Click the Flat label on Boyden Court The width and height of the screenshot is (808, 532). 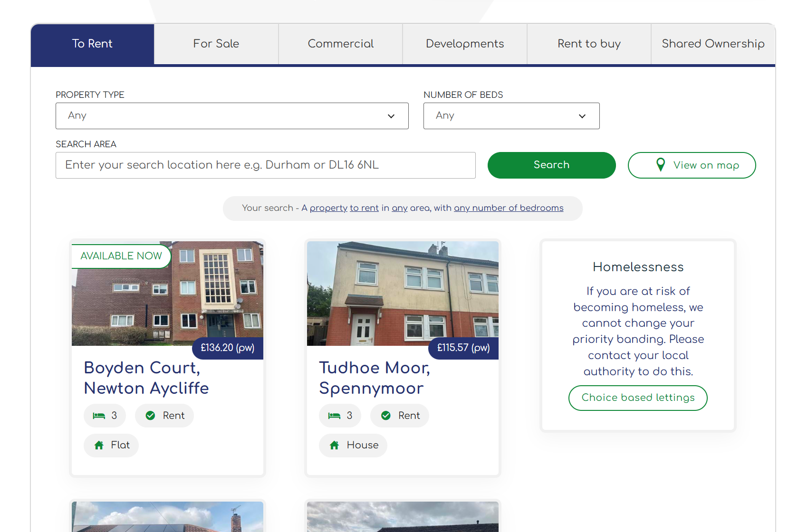click(120, 445)
